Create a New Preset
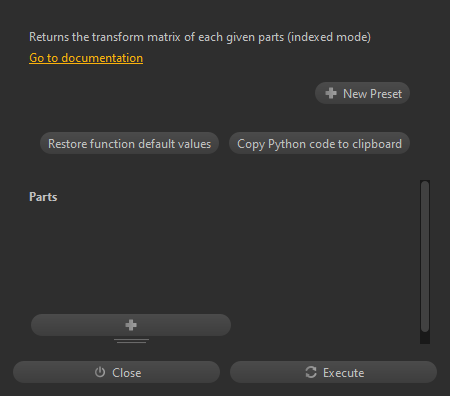This screenshot has height=396, width=450. point(362,93)
